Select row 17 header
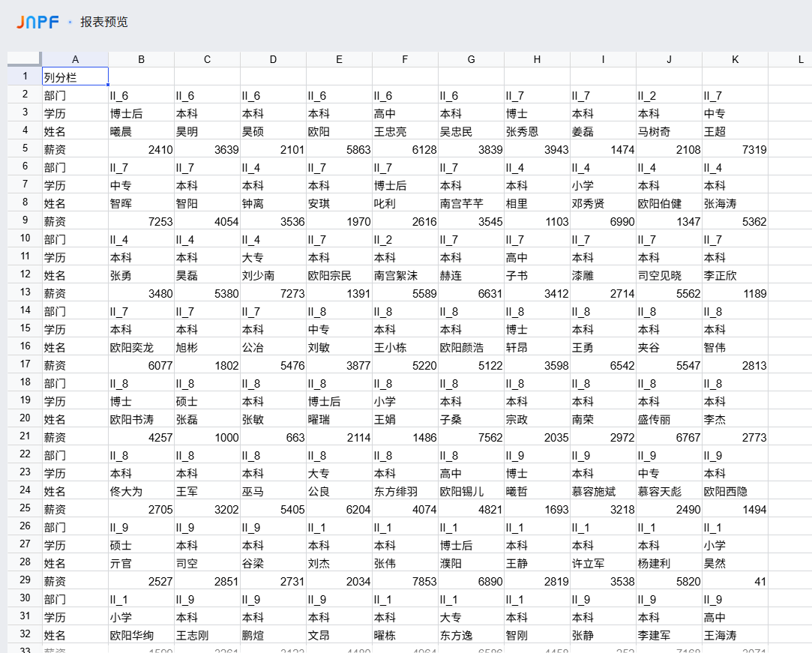812x653 pixels. (x=24, y=364)
